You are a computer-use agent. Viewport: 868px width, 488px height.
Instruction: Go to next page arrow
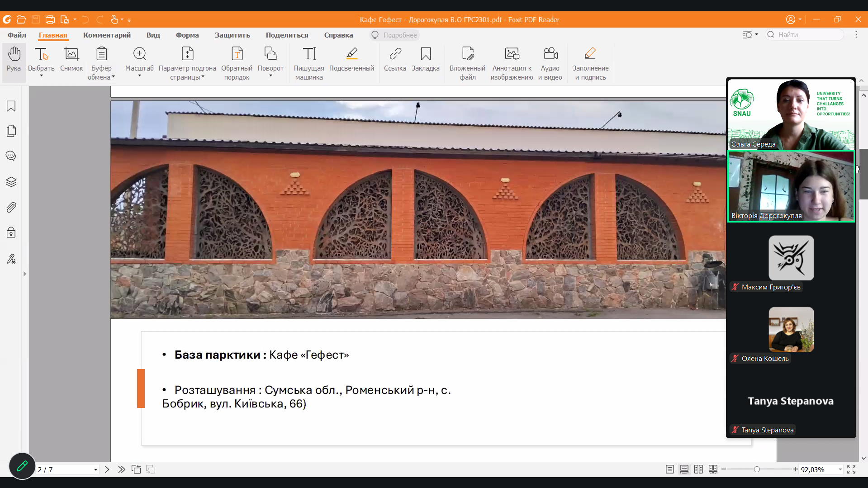point(107,469)
